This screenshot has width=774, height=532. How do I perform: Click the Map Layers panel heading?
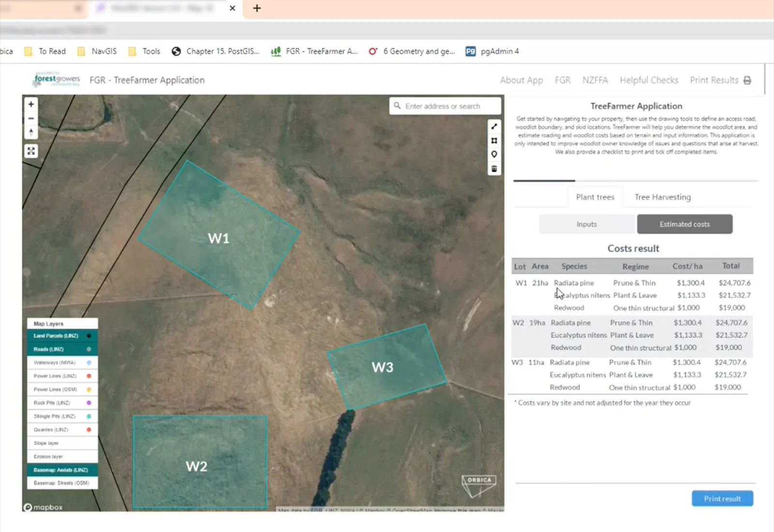point(62,324)
